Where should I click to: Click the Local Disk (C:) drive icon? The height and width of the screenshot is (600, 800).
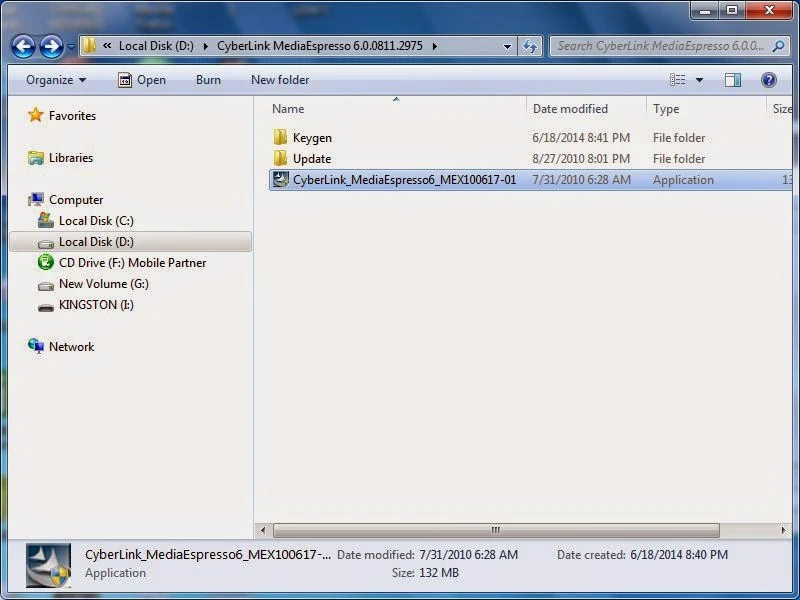coord(45,220)
